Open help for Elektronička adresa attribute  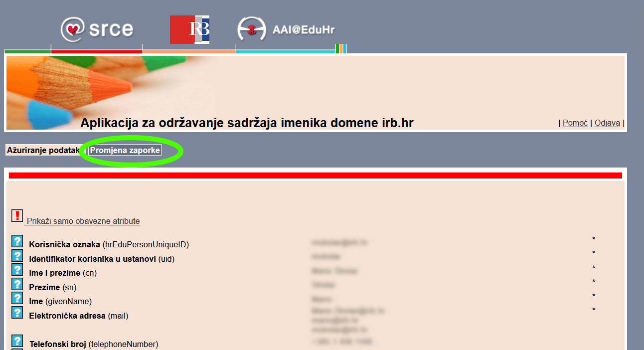pos(16,309)
